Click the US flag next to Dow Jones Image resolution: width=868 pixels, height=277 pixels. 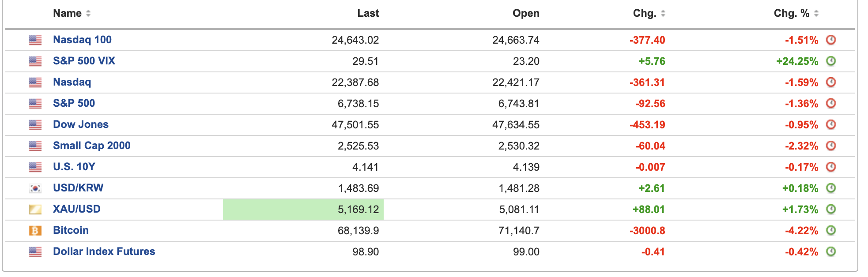tap(35, 125)
